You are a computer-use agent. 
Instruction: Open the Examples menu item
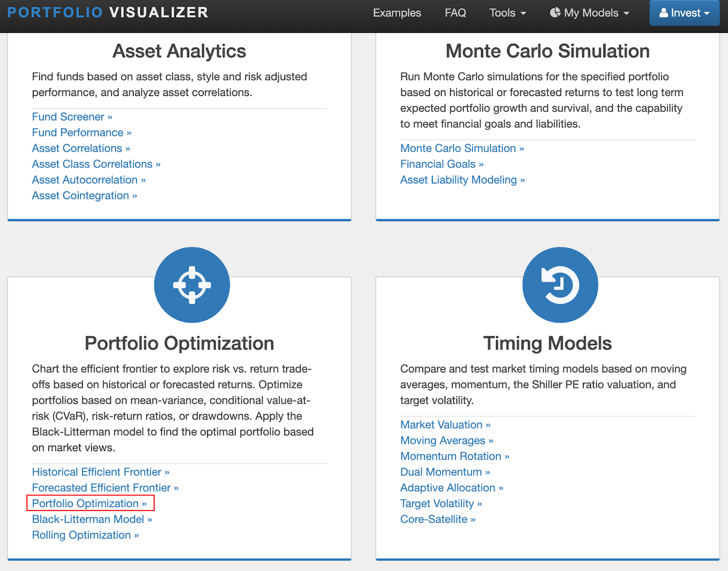[397, 13]
